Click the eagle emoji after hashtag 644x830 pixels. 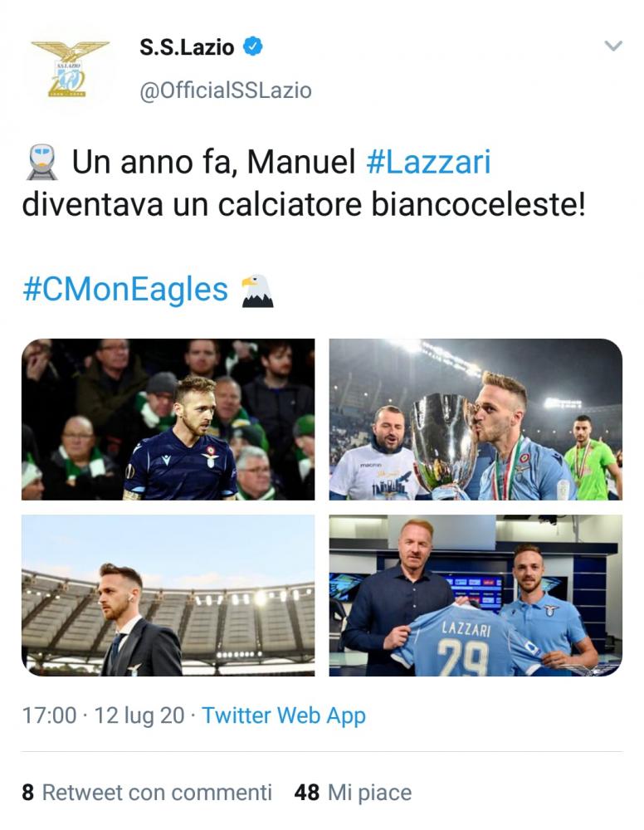pos(257,290)
